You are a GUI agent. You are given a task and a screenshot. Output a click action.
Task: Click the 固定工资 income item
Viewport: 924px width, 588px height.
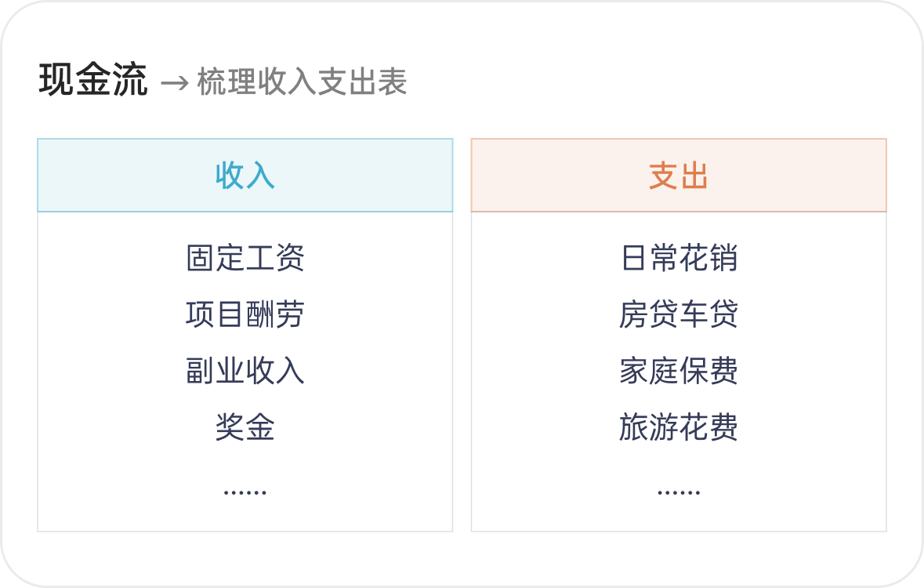[x=245, y=258]
